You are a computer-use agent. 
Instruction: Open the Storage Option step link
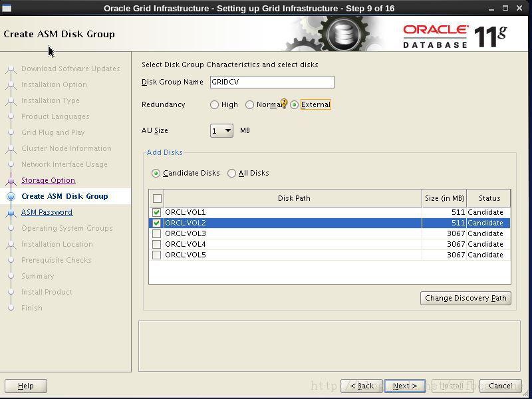coord(48,180)
